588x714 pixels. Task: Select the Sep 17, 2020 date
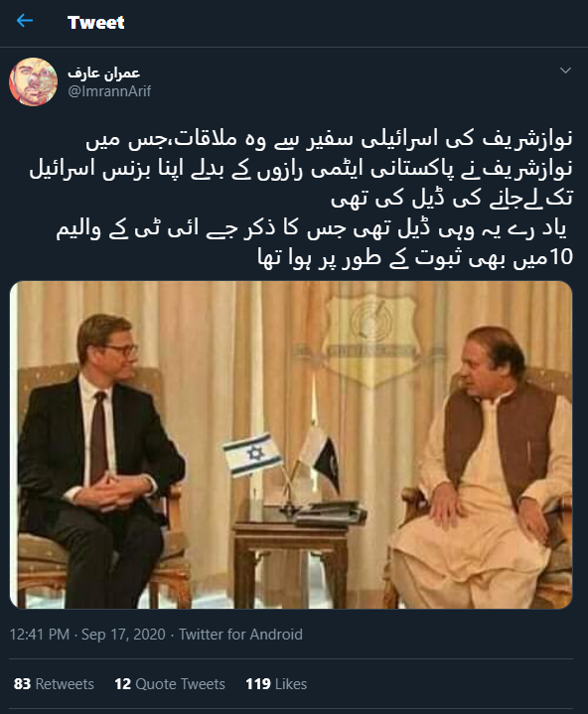pyautogui.click(x=123, y=635)
